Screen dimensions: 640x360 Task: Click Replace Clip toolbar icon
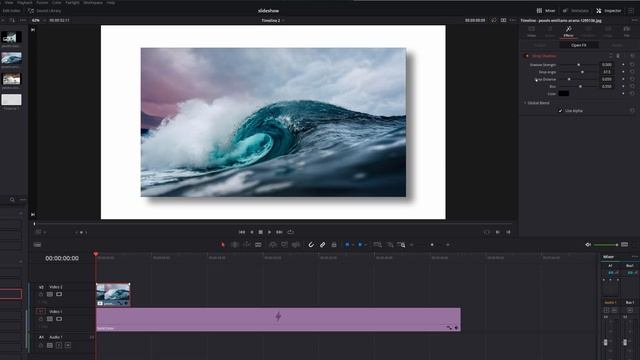tap(296, 244)
